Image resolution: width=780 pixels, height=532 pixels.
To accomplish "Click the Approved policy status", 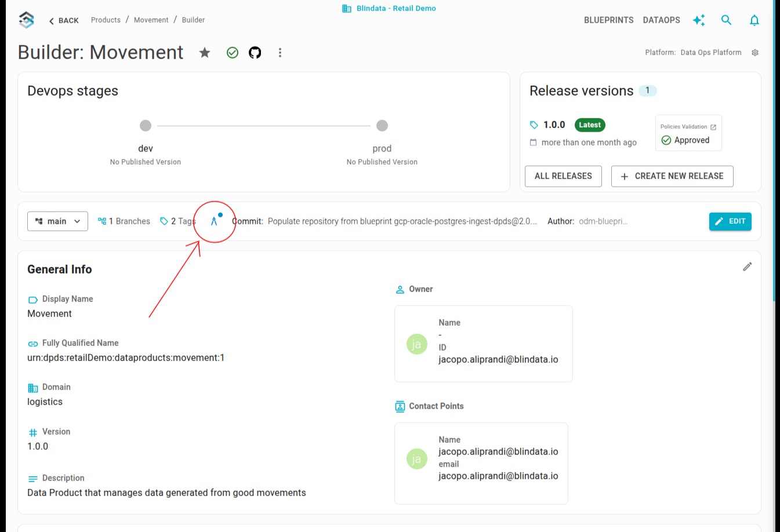I will click(685, 140).
